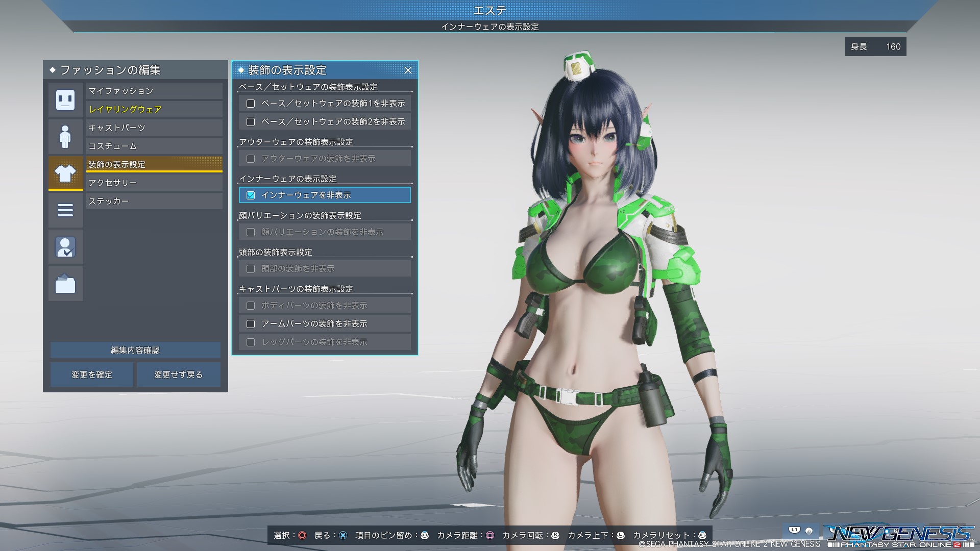The width and height of the screenshot is (980, 551).
Task: Enable アームパーツの装飾を非表示 checkbox
Action: point(251,324)
